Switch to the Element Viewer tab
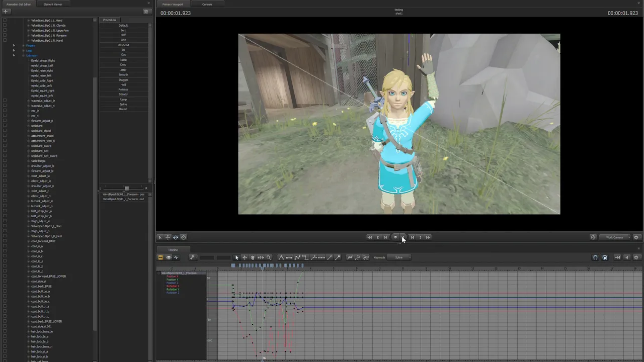This screenshot has width=644, height=362. [53, 4]
